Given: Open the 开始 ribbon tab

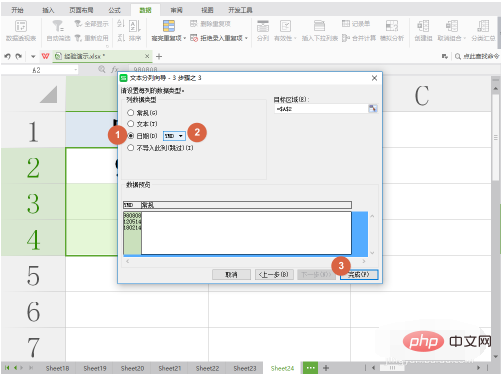Looking at the screenshot, I should (x=17, y=10).
